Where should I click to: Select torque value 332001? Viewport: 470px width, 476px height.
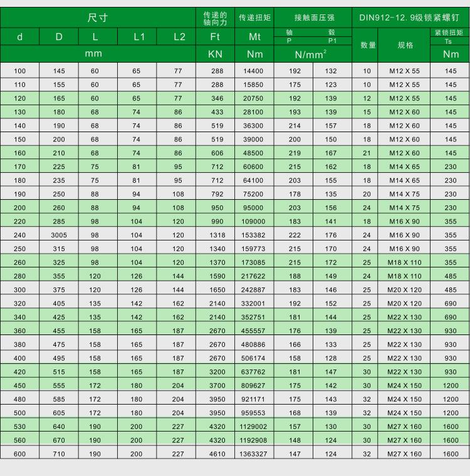[x=253, y=304]
